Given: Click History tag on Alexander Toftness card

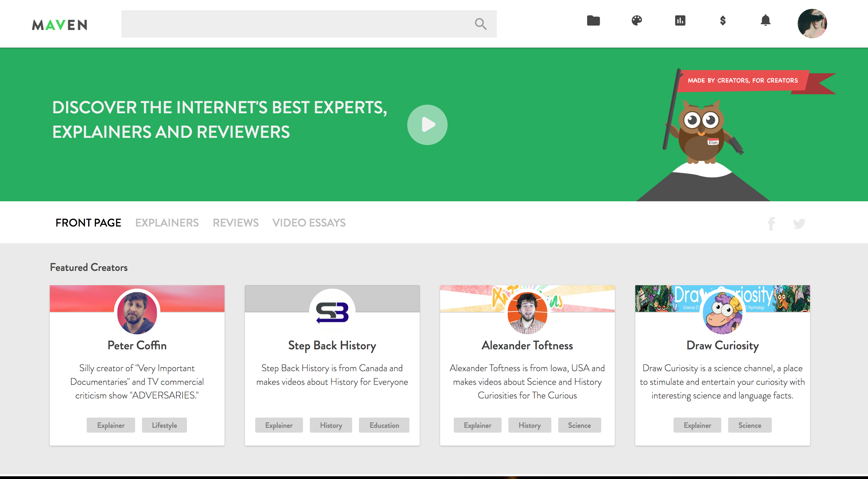Looking at the screenshot, I should [530, 425].
